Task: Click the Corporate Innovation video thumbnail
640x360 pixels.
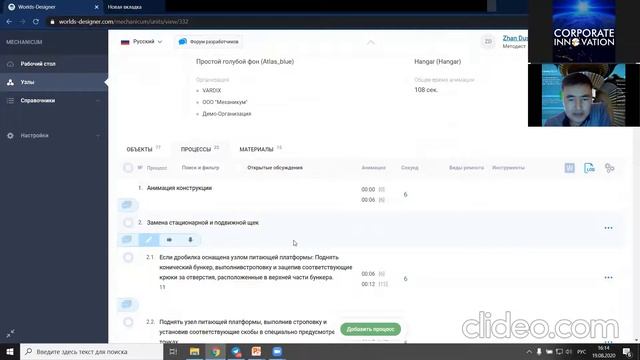Action: coord(584,31)
